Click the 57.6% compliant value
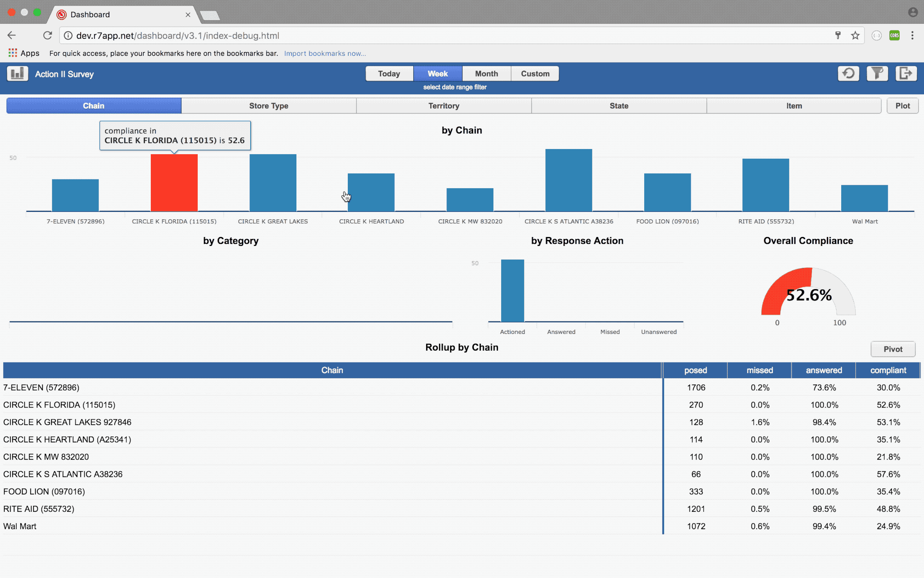 pyautogui.click(x=888, y=474)
